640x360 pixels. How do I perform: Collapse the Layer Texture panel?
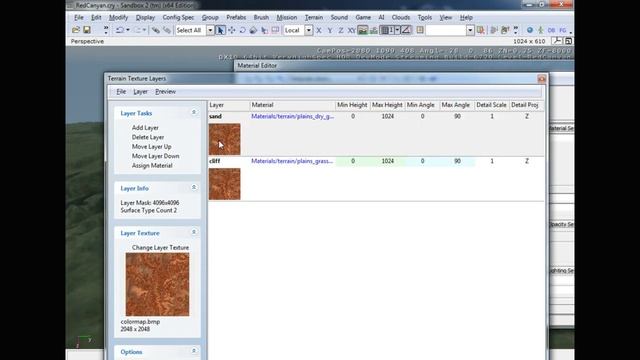tap(194, 232)
